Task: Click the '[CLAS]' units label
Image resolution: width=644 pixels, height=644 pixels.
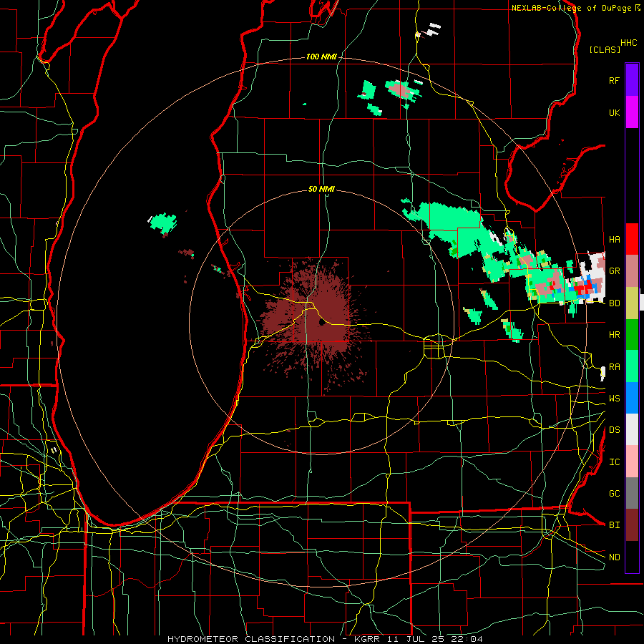Action: 605,49
